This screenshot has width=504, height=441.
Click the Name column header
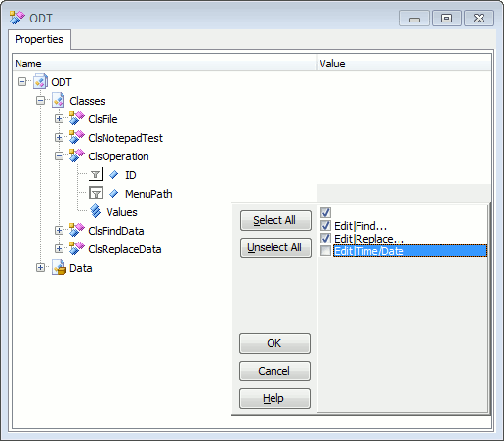165,64
